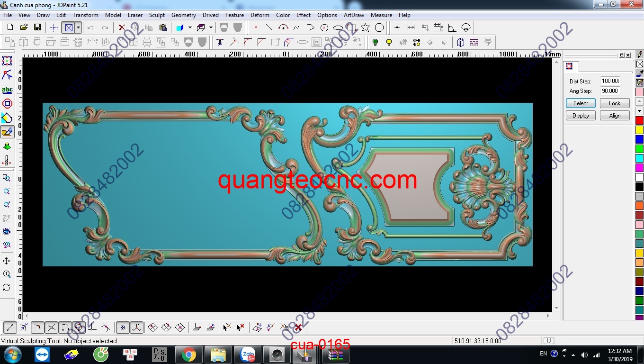Open the wireframe cube dropdown menu

(x=211, y=27)
